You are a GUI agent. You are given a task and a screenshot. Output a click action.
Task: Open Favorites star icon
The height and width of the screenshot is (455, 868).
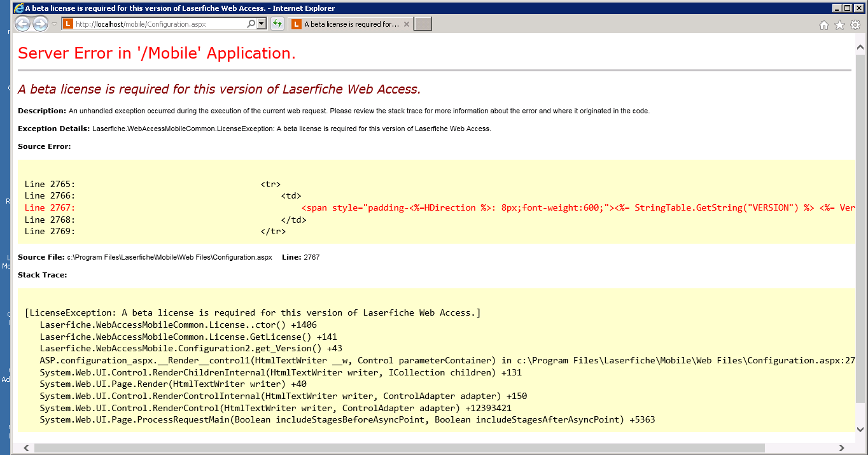pyautogui.click(x=839, y=25)
